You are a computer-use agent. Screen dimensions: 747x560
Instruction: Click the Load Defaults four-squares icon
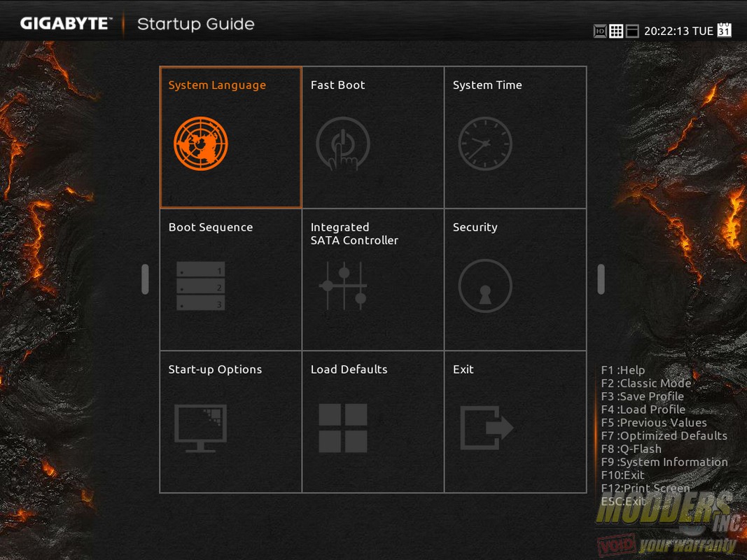343,428
